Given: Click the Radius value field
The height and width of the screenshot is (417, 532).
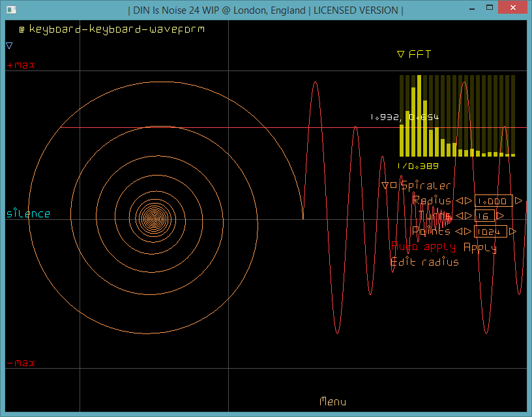Looking at the screenshot, I should [492, 201].
